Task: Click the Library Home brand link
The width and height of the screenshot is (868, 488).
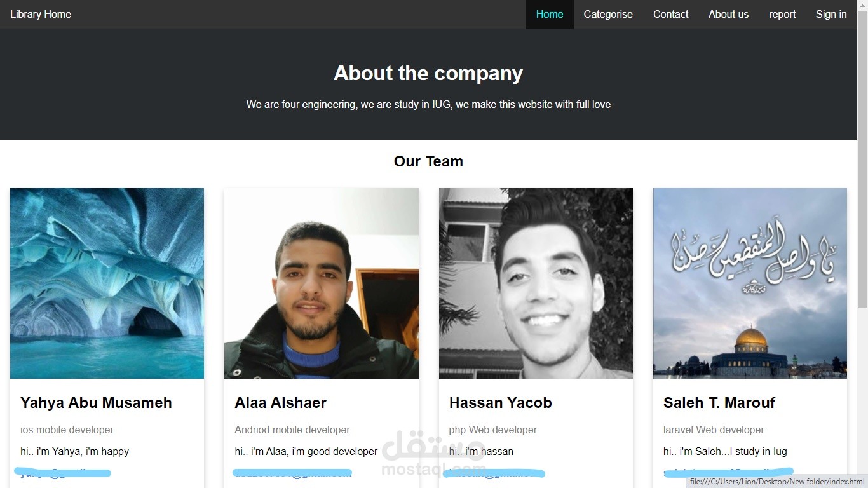Action: pyautogui.click(x=41, y=14)
